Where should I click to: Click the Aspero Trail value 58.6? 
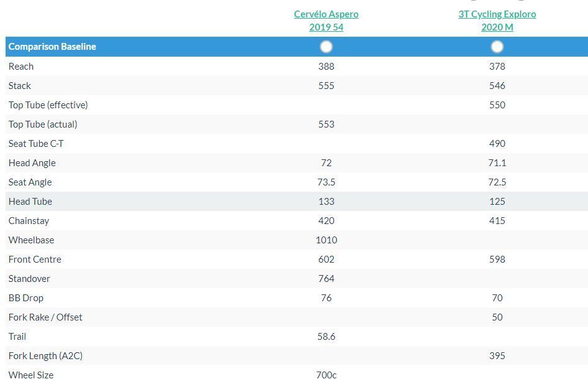tap(326, 337)
